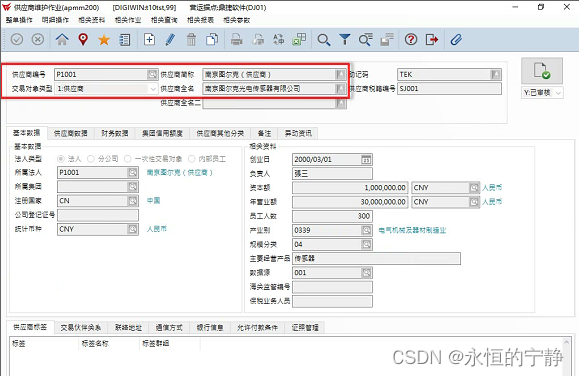Open the 相关查询 menu
Image resolution: width=579 pixels, height=376 pixels.
[164, 20]
